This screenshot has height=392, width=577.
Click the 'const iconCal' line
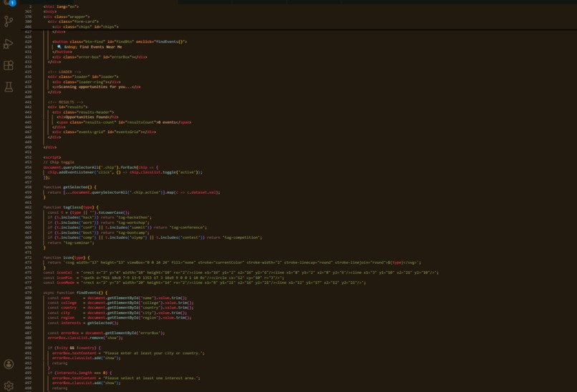pos(241,273)
